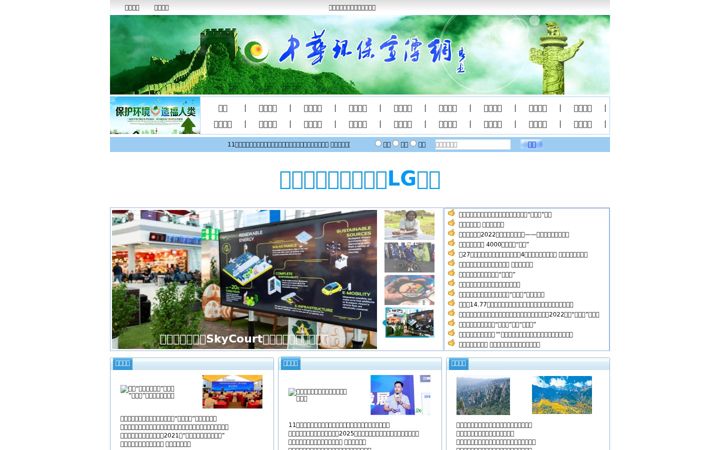Click the pointing-hand icon beside the "4000" headline
720x450 pixels.
tap(451, 243)
